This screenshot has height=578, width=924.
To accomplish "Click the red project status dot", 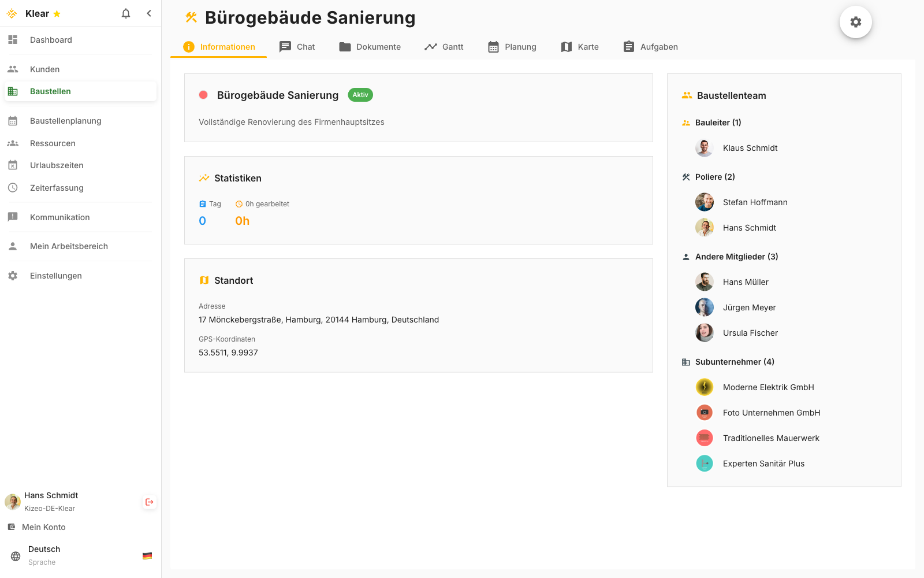I will [x=203, y=95].
